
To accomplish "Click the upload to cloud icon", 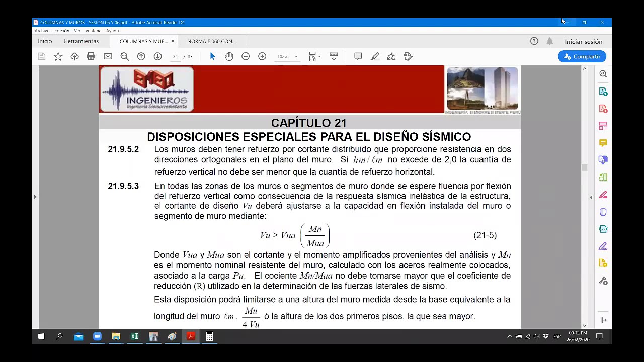I will [x=74, y=57].
